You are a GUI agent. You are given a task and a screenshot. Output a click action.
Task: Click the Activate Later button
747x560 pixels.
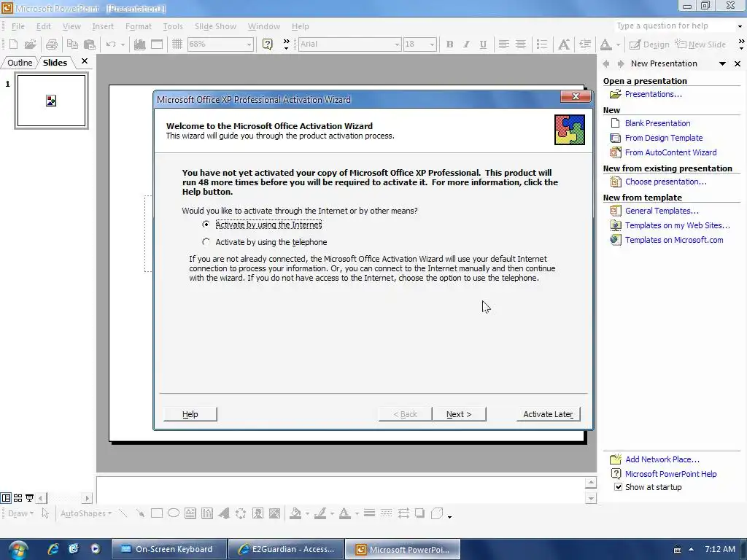(549, 414)
